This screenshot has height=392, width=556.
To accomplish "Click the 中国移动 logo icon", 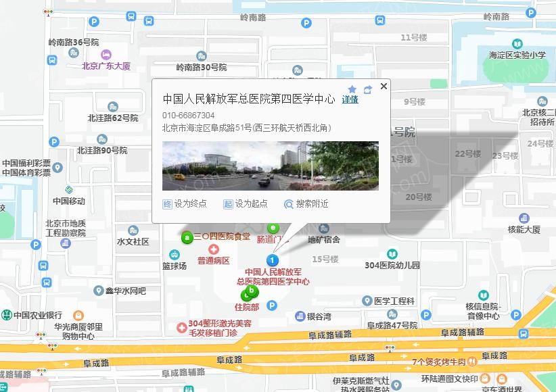I will 69,190.
